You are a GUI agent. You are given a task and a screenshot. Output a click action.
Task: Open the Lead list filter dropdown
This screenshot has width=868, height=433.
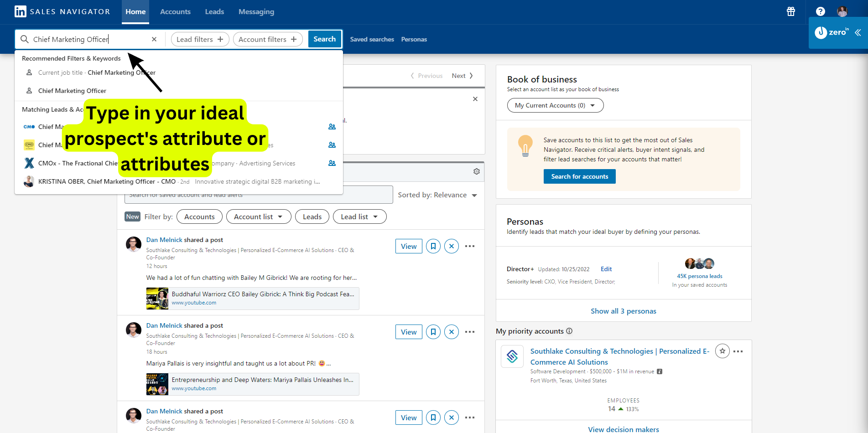coord(360,217)
